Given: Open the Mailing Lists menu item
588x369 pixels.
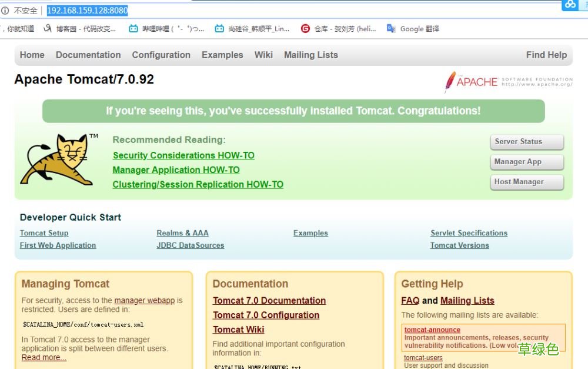Looking at the screenshot, I should pos(310,55).
